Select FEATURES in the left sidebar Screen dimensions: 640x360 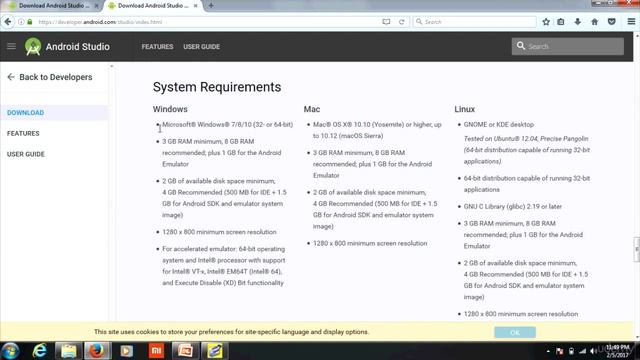[x=23, y=133]
